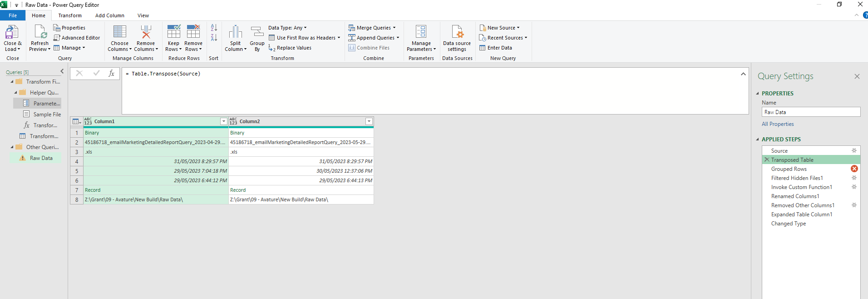The height and width of the screenshot is (299, 868).
Task: Click Replace Values
Action: 290,48
